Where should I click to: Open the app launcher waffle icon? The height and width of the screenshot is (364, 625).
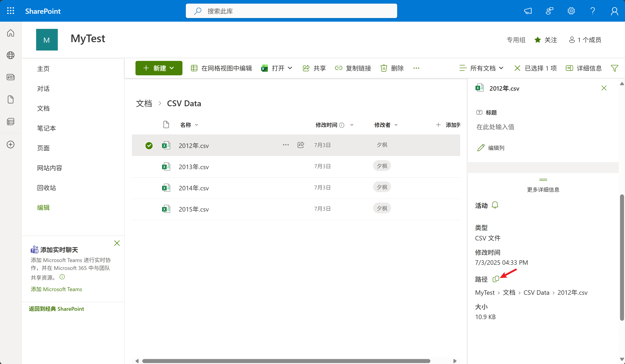pyautogui.click(x=10, y=11)
